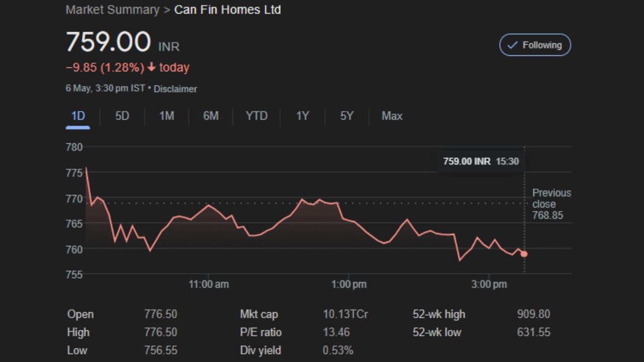
Task: Click the 780 y-axis label
Action: pyautogui.click(x=74, y=147)
